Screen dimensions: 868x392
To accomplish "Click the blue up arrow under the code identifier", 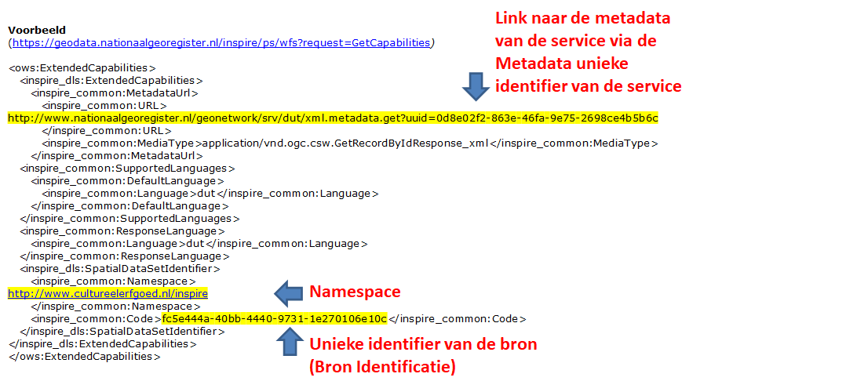I will click(290, 341).
